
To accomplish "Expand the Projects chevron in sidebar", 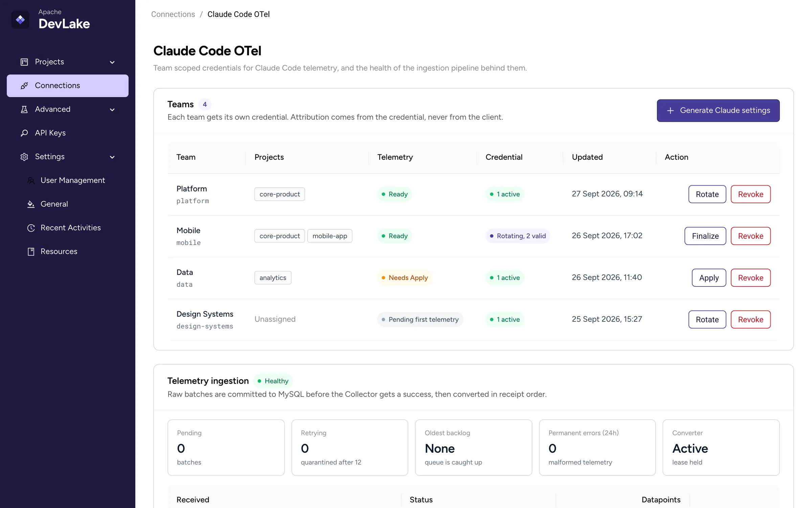I will (112, 62).
